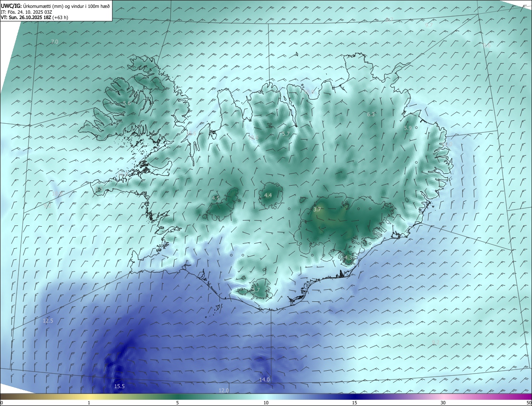Click the colorbar tick label 10
This screenshot has height=406, width=532.
click(x=266, y=403)
